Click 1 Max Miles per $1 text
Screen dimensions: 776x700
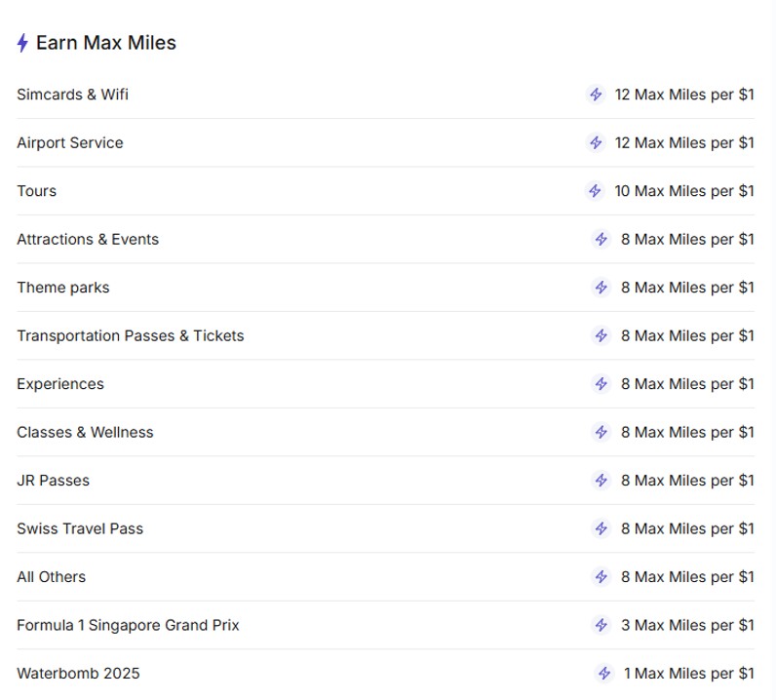pos(688,674)
